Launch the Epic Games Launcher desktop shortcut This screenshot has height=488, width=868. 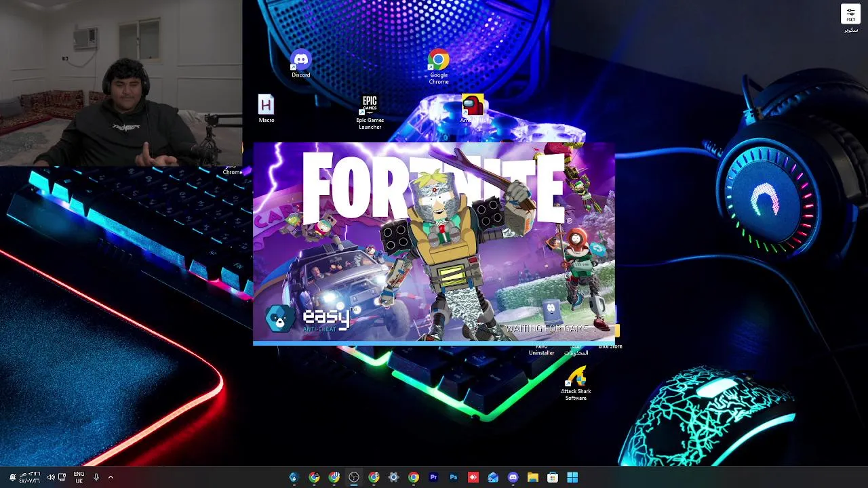click(370, 113)
